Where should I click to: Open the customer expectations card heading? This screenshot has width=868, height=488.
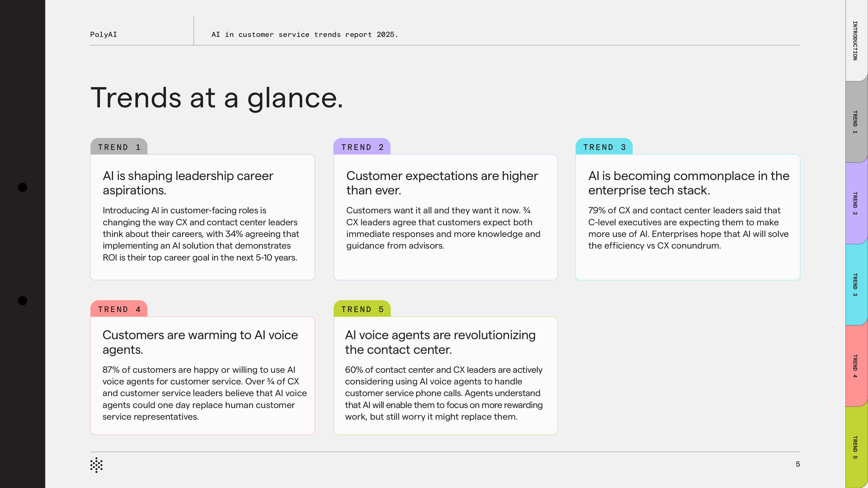442,183
